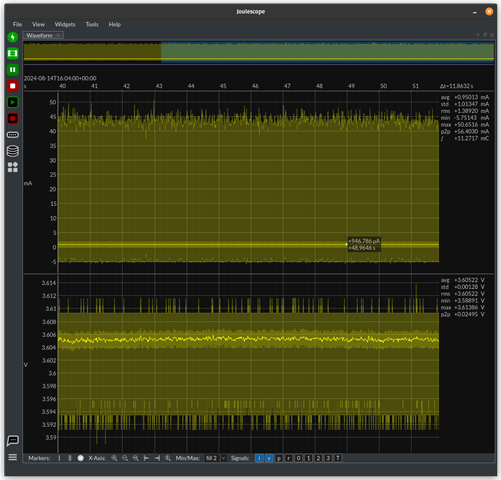Click the 2024-08-14T16:04:00+00:00 timestamp label
This screenshot has width=501, height=480.
tap(60, 78)
